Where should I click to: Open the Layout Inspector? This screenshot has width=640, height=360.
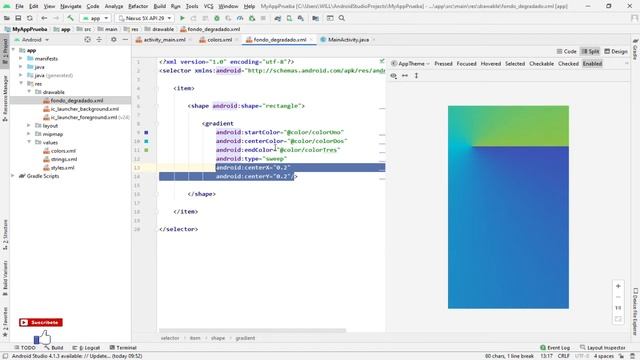[602, 348]
